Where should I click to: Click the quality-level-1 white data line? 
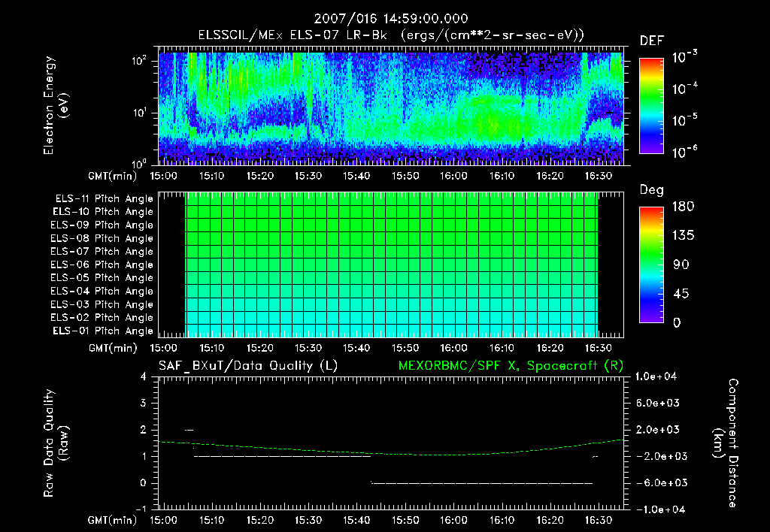tap(283, 456)
